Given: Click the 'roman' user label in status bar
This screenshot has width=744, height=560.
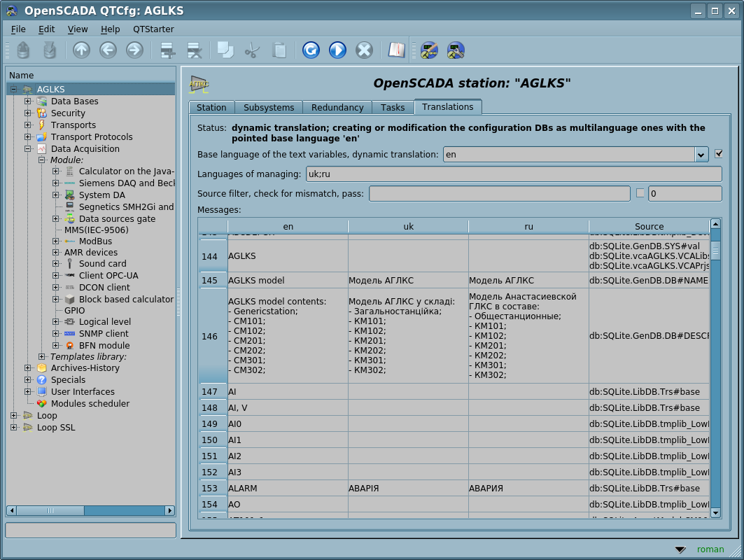Looking at the screenshot, I should [710, 549].
